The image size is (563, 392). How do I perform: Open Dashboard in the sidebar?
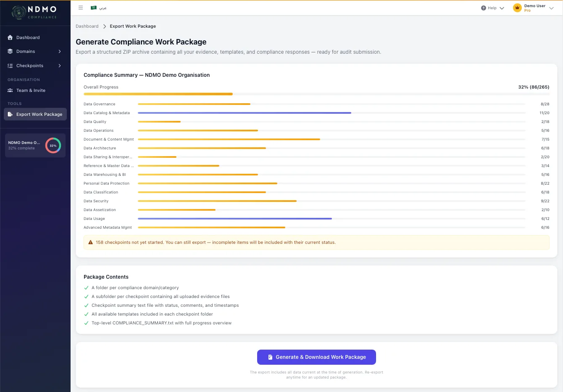click(35, 37)
